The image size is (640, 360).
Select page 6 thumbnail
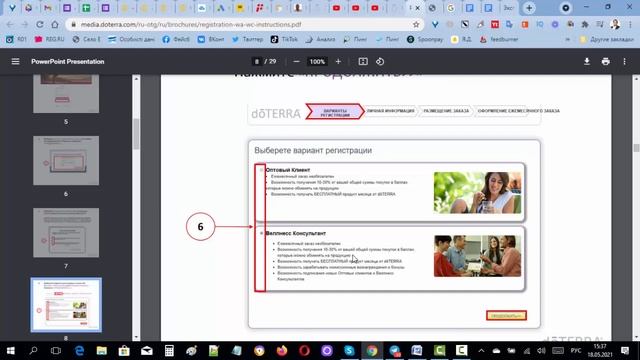(x=66, y=160)
